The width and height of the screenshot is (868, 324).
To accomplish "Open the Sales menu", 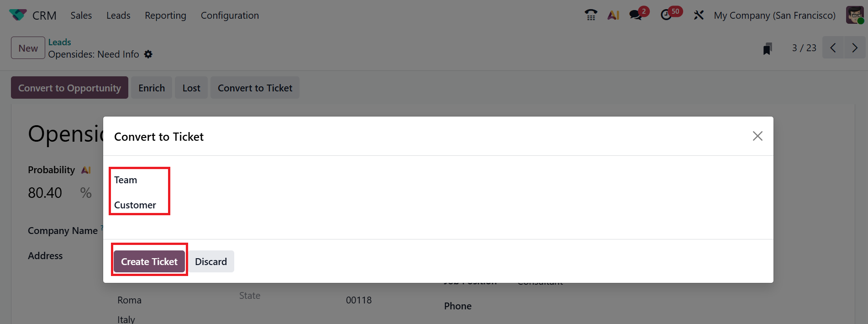I will click(x=81, y=16).
